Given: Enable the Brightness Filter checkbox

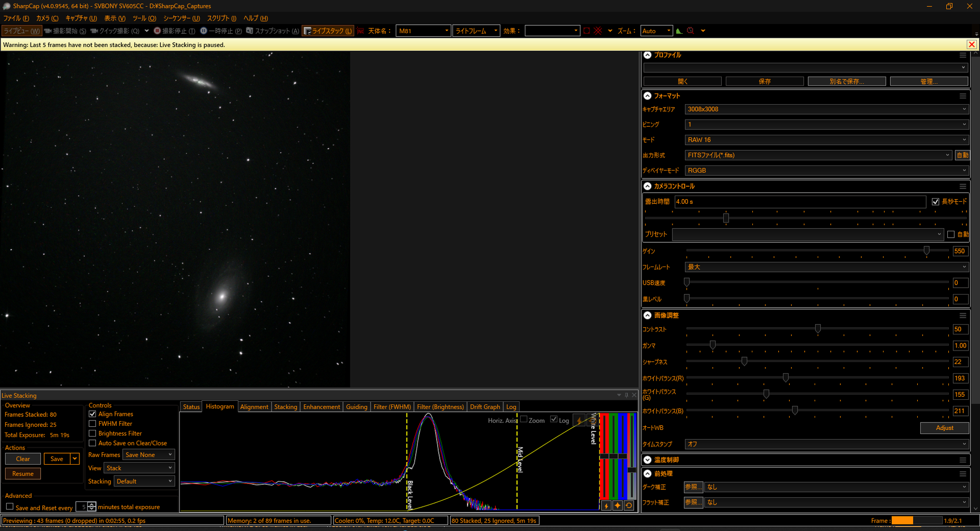Looking at the screenshot, I should click(x=92, y=434).
